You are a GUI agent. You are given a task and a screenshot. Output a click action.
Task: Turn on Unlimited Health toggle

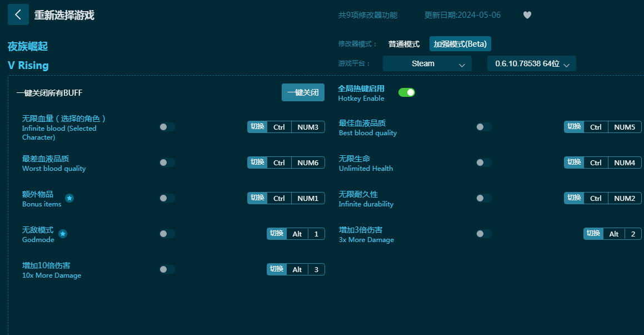point(484,162)
